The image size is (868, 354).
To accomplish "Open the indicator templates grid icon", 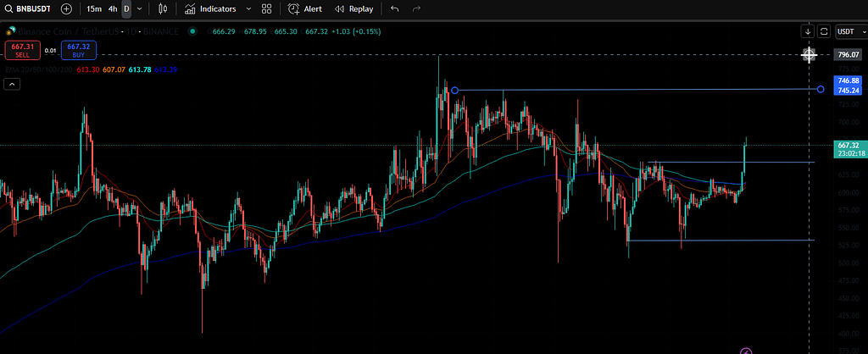I will (x=267, y=8).
